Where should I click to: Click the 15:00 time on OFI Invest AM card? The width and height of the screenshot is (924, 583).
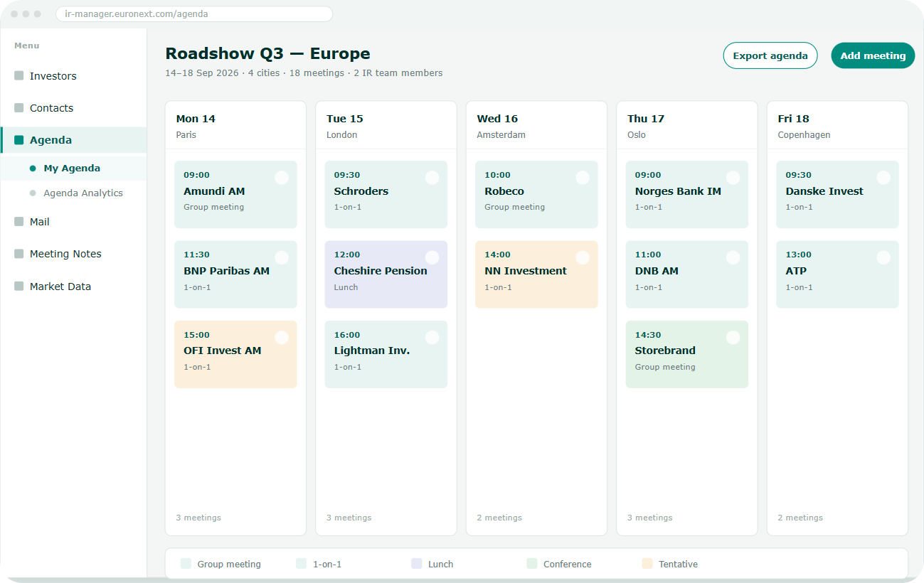click(196, 335)
